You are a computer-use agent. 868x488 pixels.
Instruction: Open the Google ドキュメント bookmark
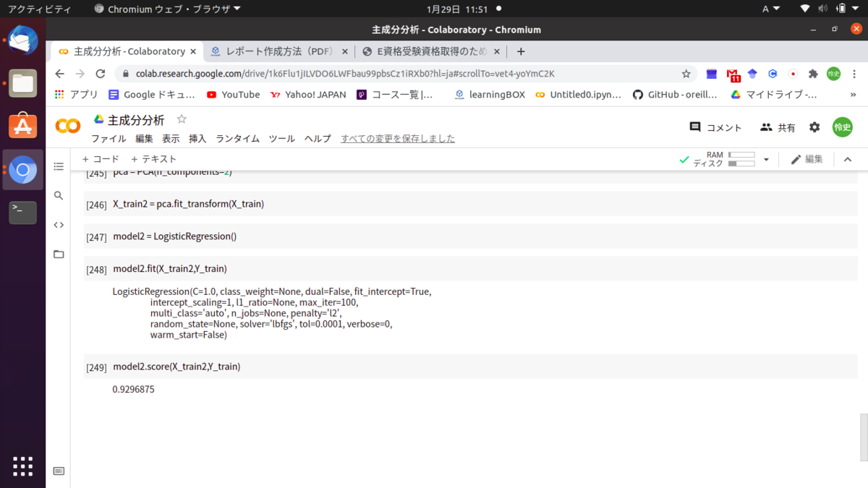152,95
